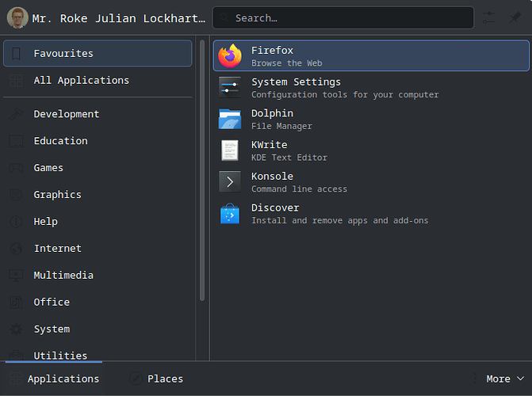Switch to the Places tab

(x=156, y=379)
